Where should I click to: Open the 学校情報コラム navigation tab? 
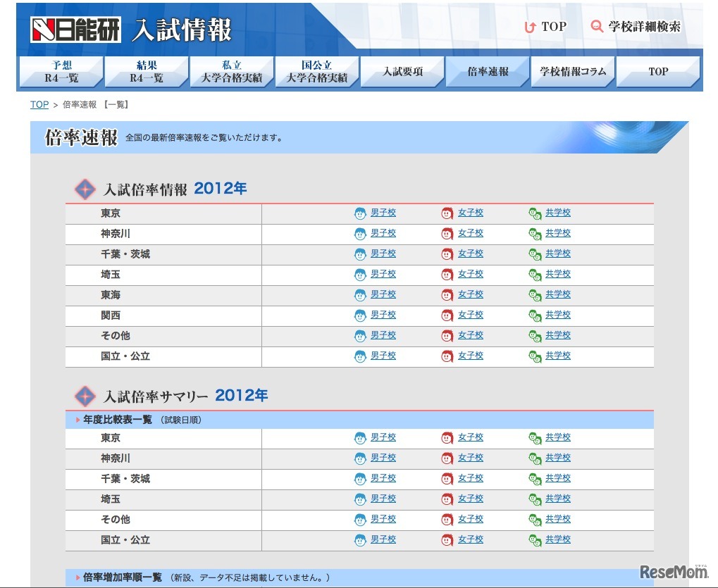point(573,72)
